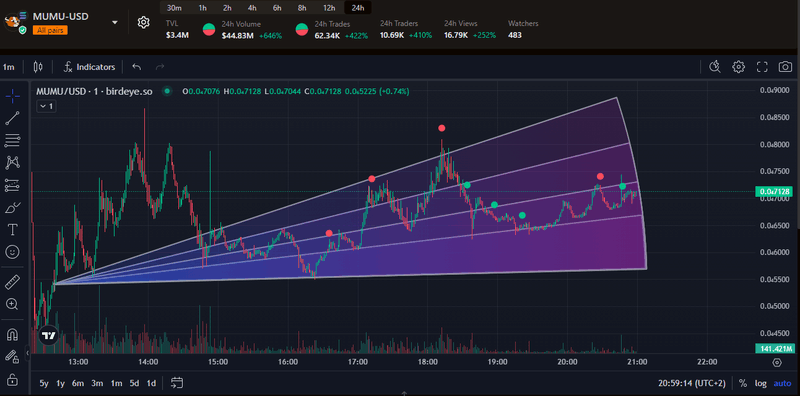The image size is (800, 396).
Task: Click the TVL value $3.4M
Action: coord(178,35)
